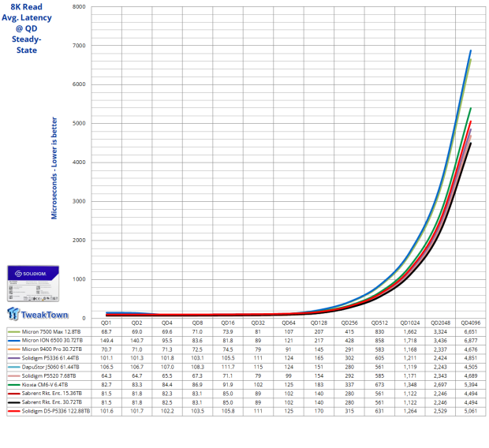Screen dimensions: 489x448
Task: Click the dark green Kioxia CM6-V legend swatch
Action: (x=14, y=385)
